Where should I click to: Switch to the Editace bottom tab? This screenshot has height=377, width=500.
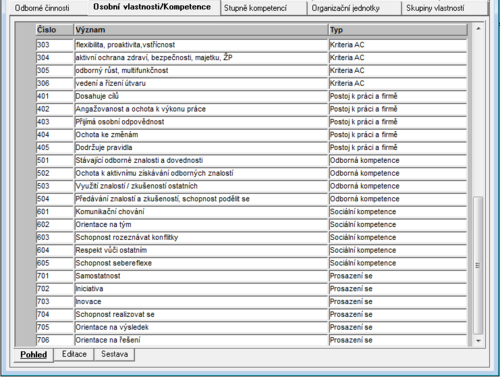(74, 354)
